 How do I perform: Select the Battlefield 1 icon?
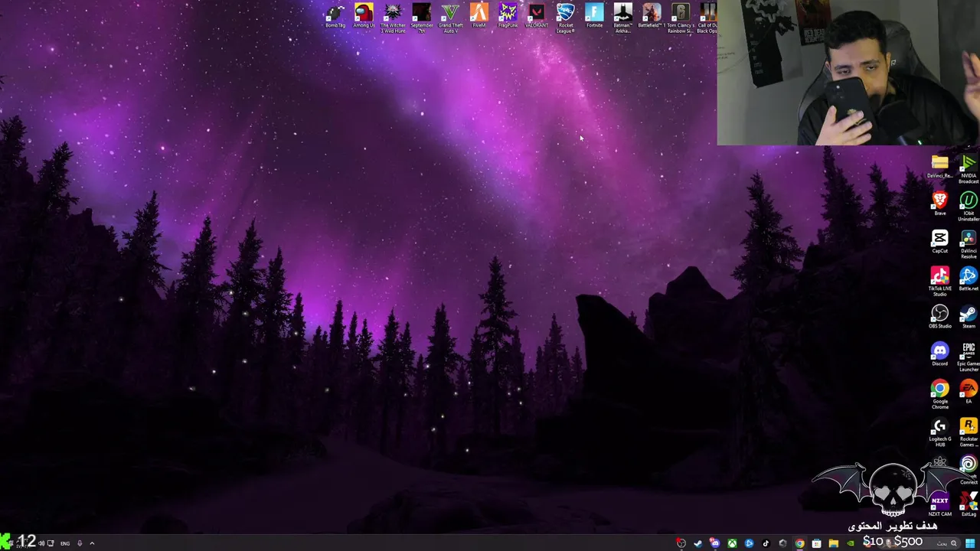652,16
